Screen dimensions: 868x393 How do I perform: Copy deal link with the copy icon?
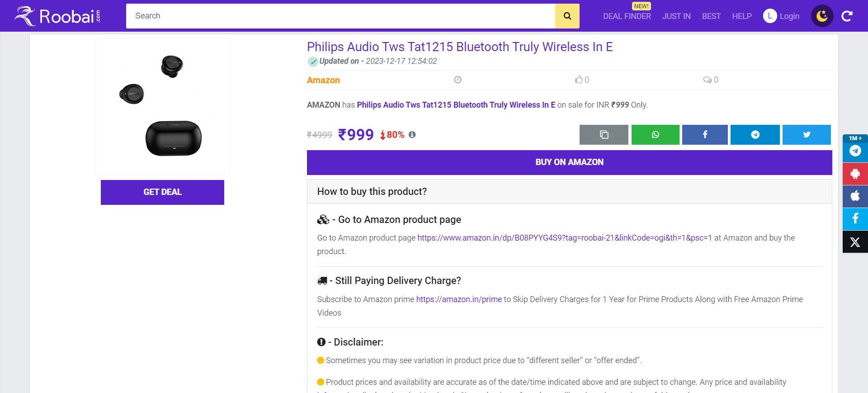[x=604, y=135]
